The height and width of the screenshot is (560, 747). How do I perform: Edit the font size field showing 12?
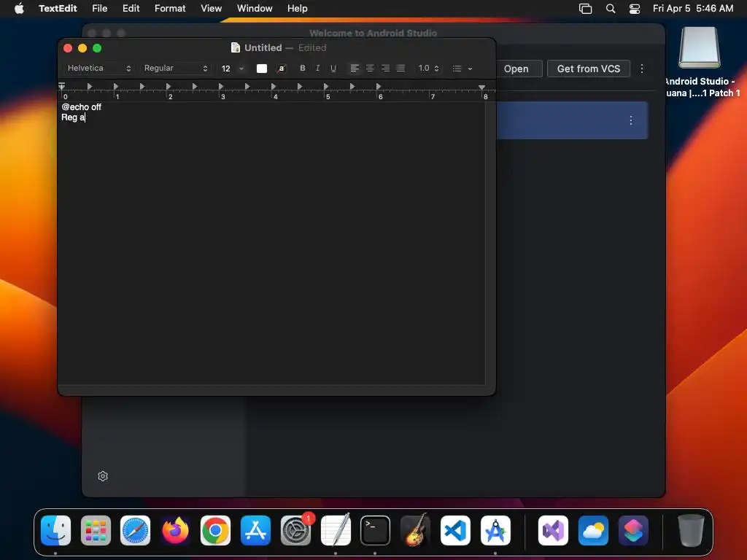pyautogui.click(x=226, y=68)
